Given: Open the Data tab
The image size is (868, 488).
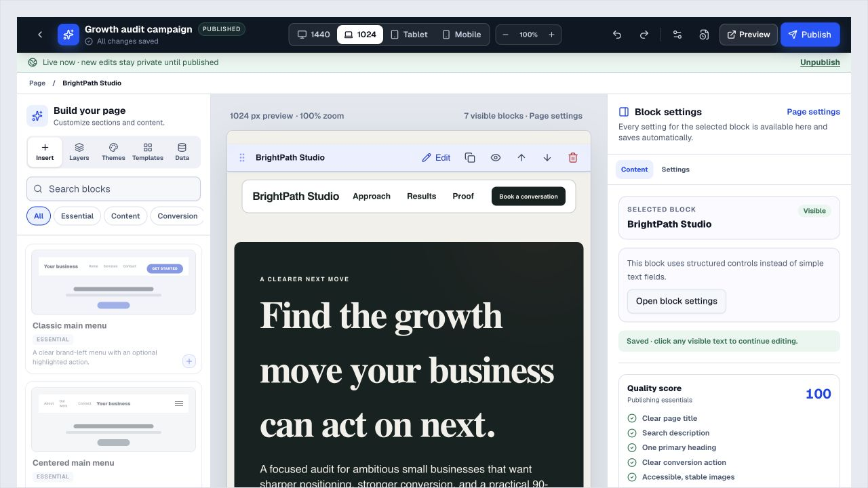Looking at the screenshot, I should (182, 152).
